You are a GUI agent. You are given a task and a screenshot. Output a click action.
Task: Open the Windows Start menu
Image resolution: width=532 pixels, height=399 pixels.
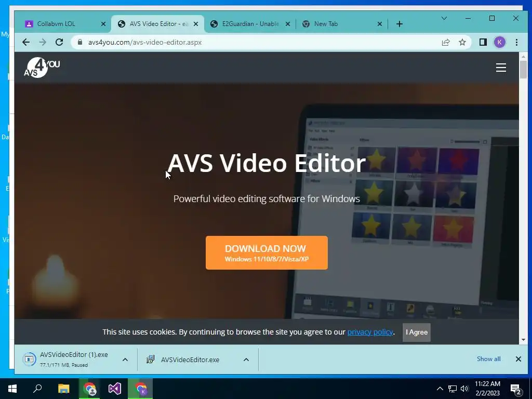click(12, 389)
